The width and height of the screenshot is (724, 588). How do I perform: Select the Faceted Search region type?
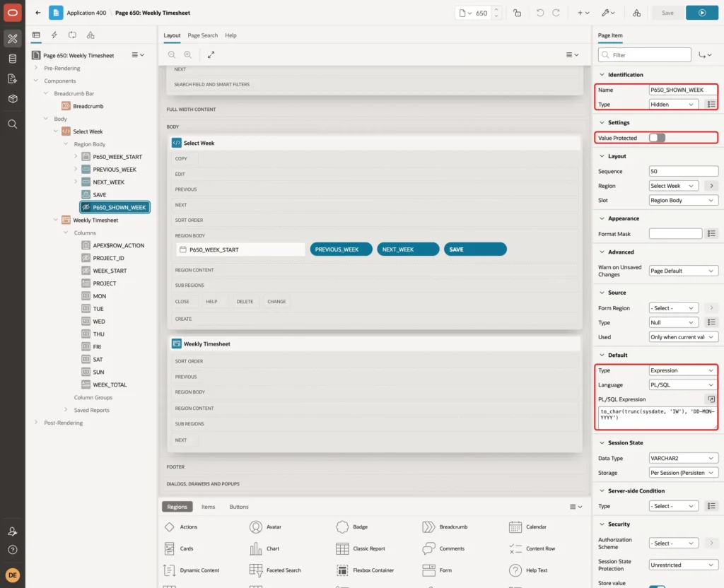(x=275, y=570)
